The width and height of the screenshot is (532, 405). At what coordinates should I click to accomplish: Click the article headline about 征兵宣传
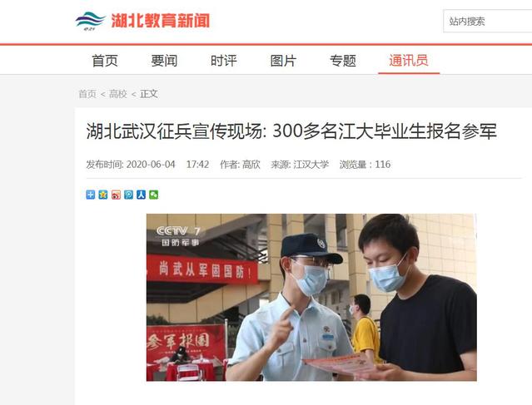[x=291, y=131]
